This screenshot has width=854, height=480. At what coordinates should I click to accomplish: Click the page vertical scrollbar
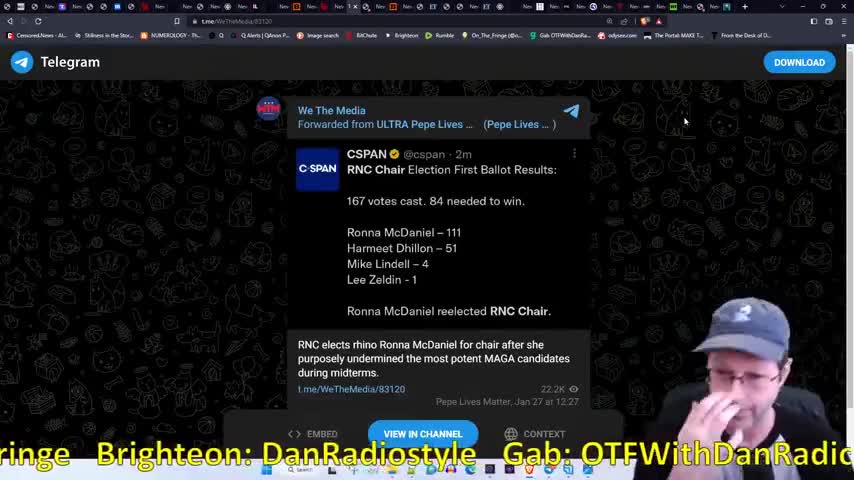click(850, 229)
